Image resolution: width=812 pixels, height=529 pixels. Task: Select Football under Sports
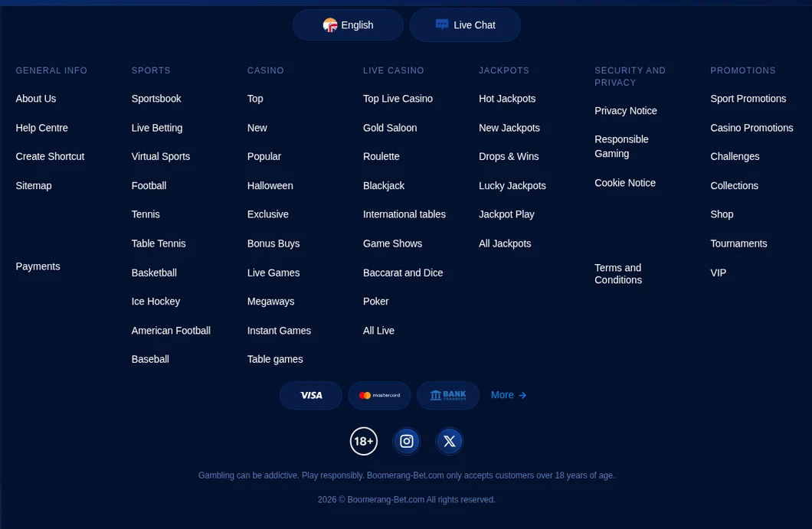[149, 185]
